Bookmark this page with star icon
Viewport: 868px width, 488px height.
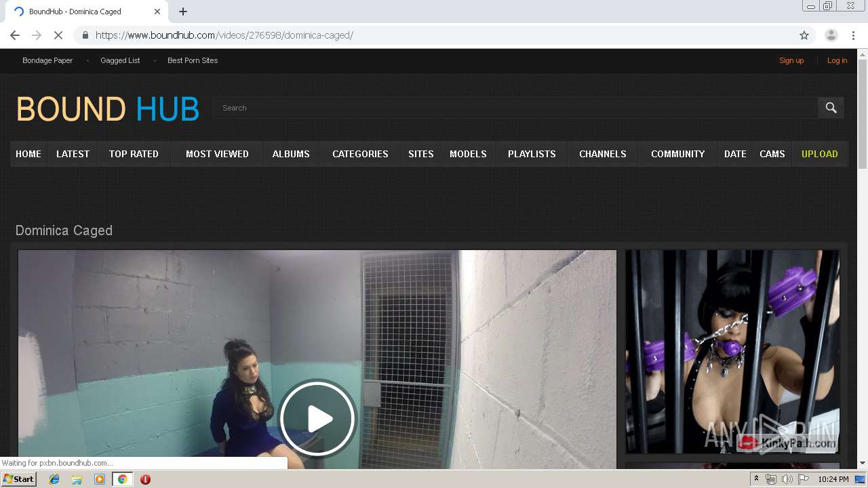click(804, 35)
